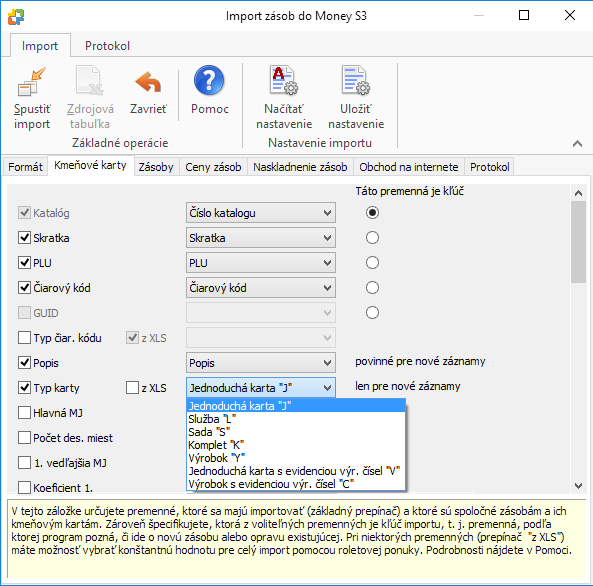Check the 1. vedľajšia MJ checkbox
The width and height of the screenshot is (593, 586).
[x=25, y=462]
